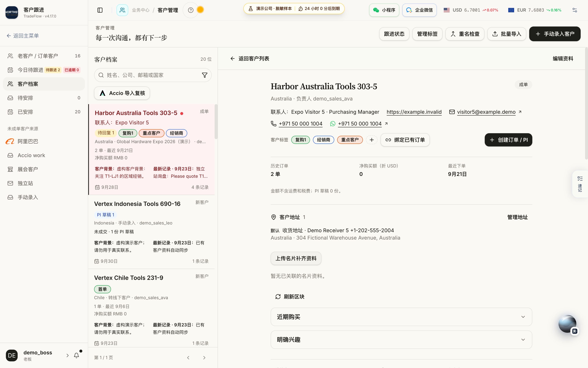Open 阿里巴巴 source in sidebar
Image resolution: width=588 pixels, height=368 pixels.
pyautogui.click(x=44, y=141)
